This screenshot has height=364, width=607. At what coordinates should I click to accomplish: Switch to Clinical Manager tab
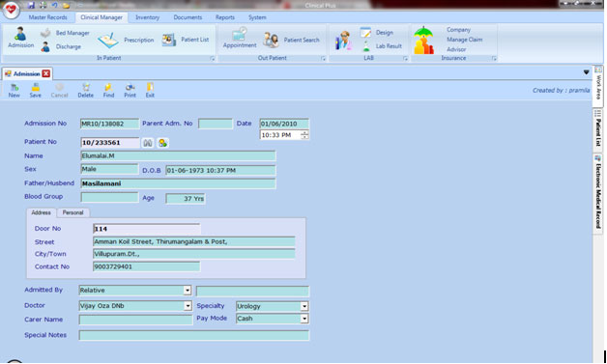click(101, 17)
